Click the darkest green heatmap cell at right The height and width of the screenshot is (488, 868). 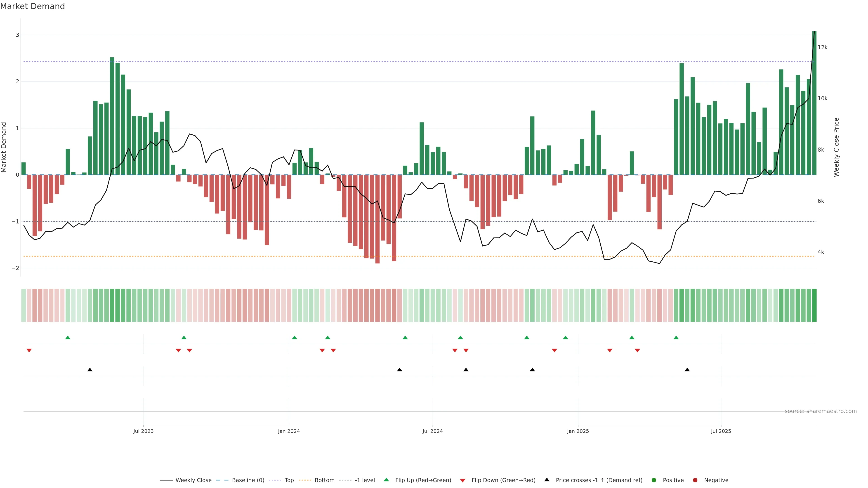(814, 305)
